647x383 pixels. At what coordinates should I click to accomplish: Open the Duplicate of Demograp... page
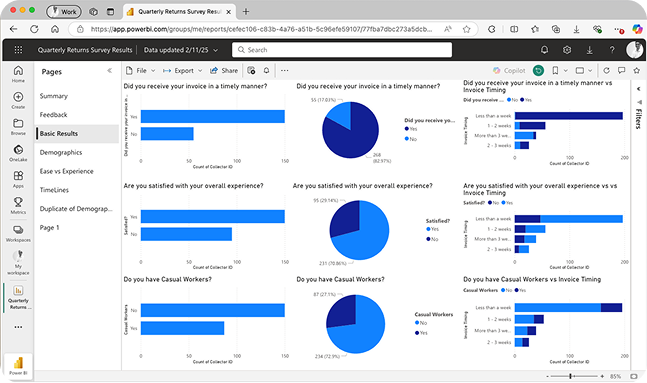pyautogui.click(x=77, y=209)
